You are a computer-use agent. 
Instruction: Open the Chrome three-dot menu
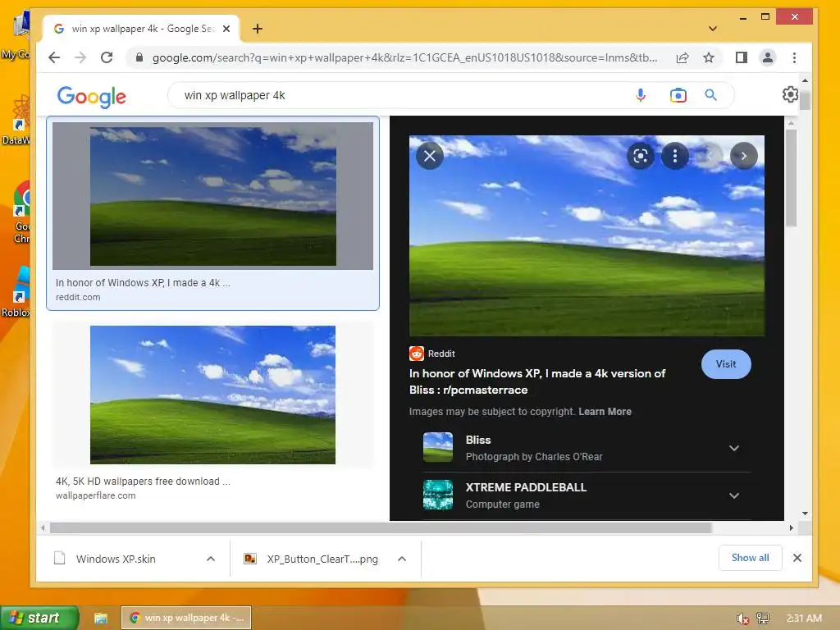(794, 57)
